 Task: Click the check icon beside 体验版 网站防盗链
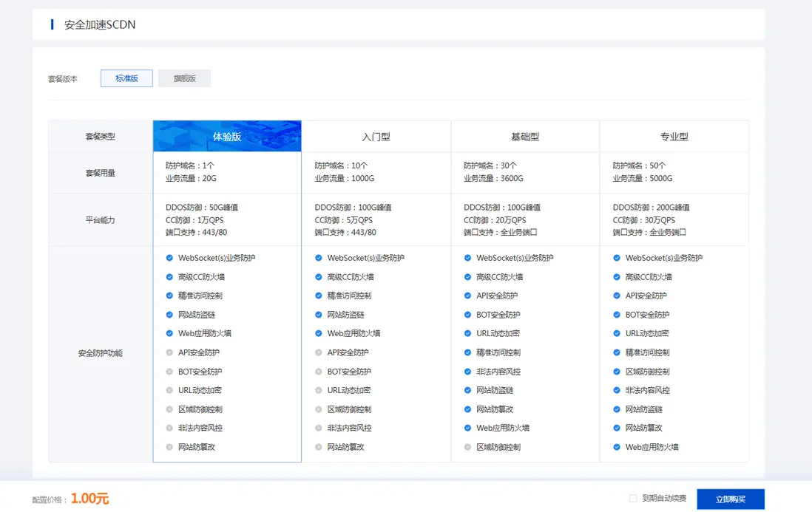pyautogui.click(x=169, y=315)
